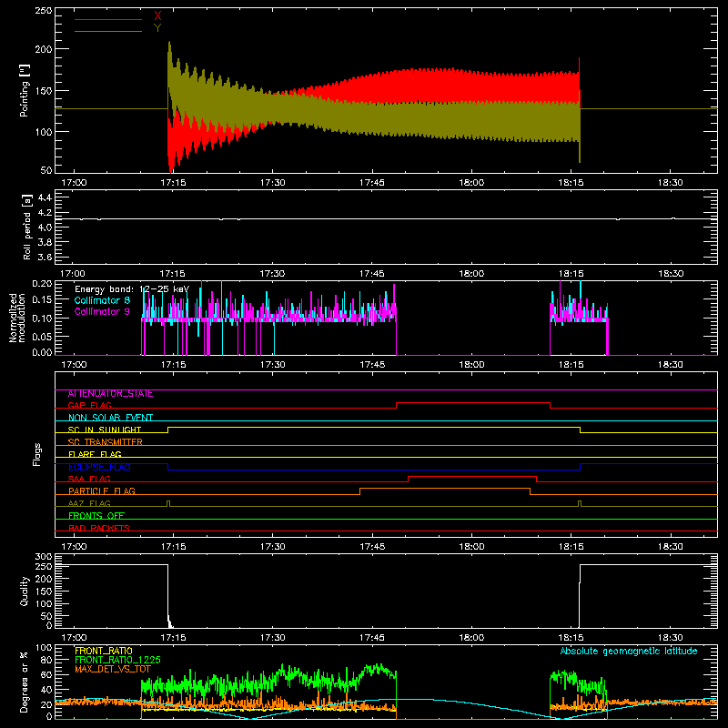
Task: Click the "Energy band: 12-25 keV" annotation
Action: click(132, 289)
